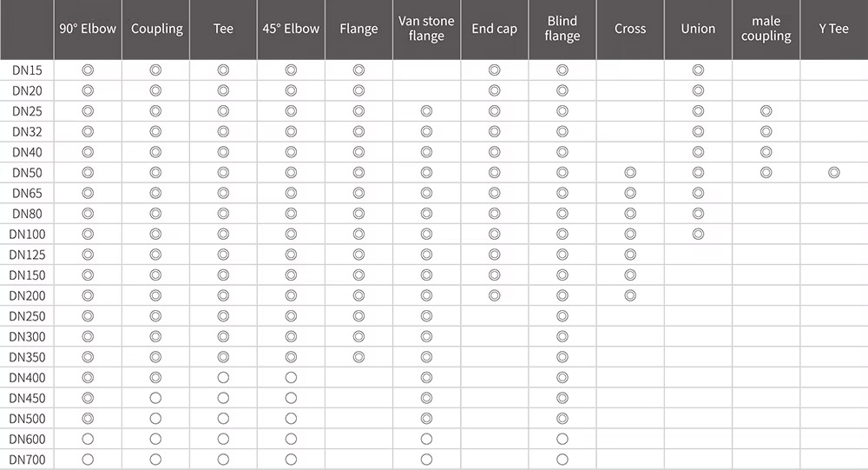Select the DN125 row label
Image resolution: width=868 pixels, height=470 pixels.
click(x=28, y=255)
